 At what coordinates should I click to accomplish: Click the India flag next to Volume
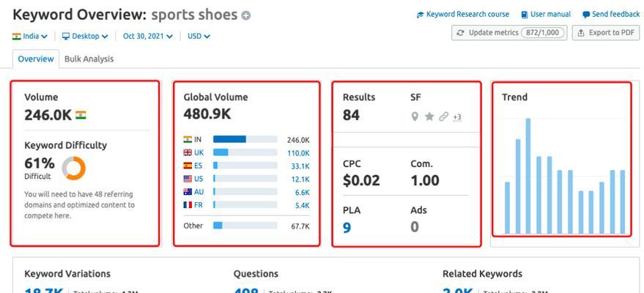tap(81, 115)
